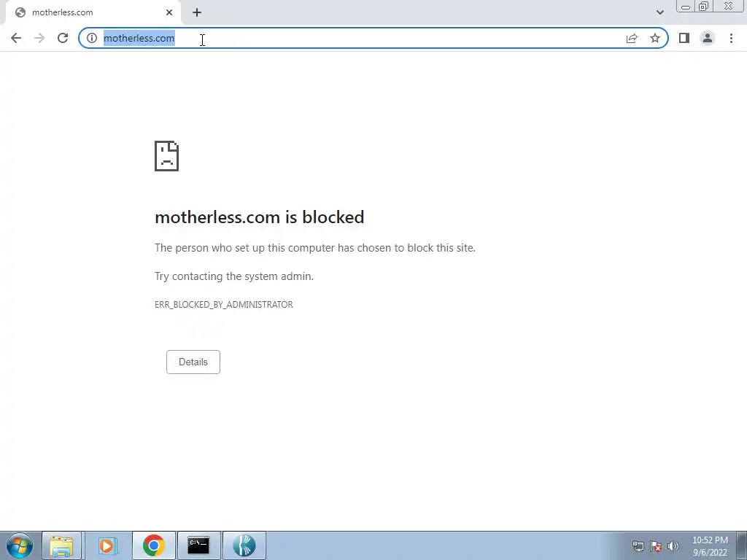Open the volume speaker tray icon
Image resolution: width=747 pixels, height=560 pixels.
pos(673,546)
